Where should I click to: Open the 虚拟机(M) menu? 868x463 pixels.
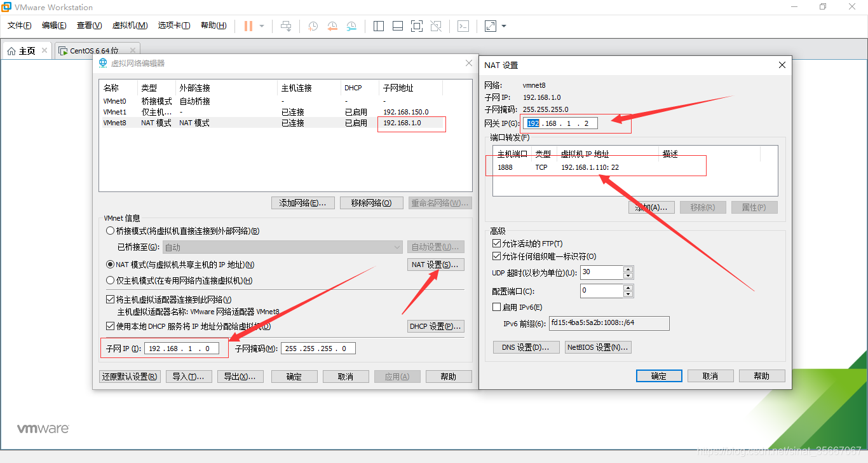[130, 25]
